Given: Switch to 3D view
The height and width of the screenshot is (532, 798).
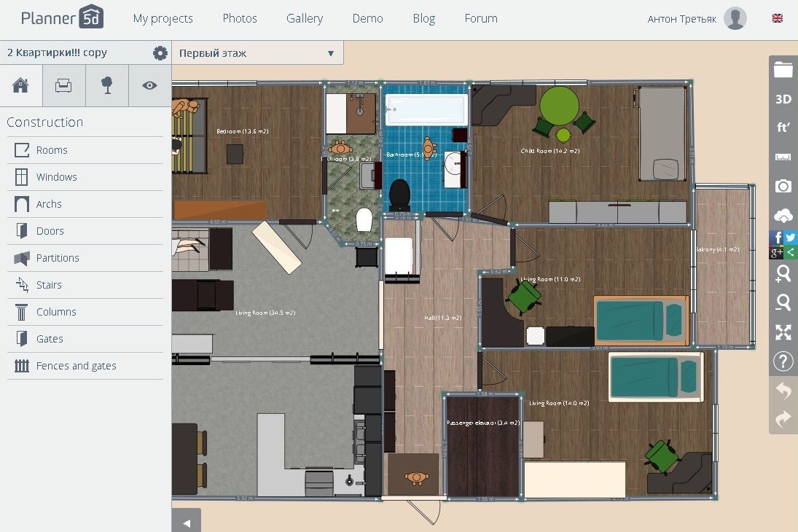Looking at the screenshot, I should [783, 99].
